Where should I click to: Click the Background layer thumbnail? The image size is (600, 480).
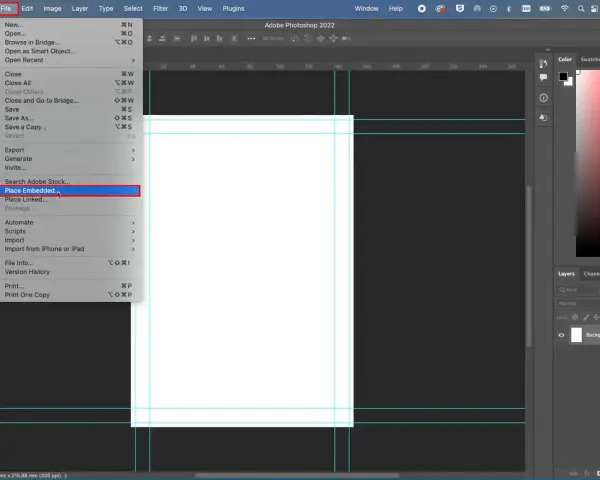[x=576, y=335]
